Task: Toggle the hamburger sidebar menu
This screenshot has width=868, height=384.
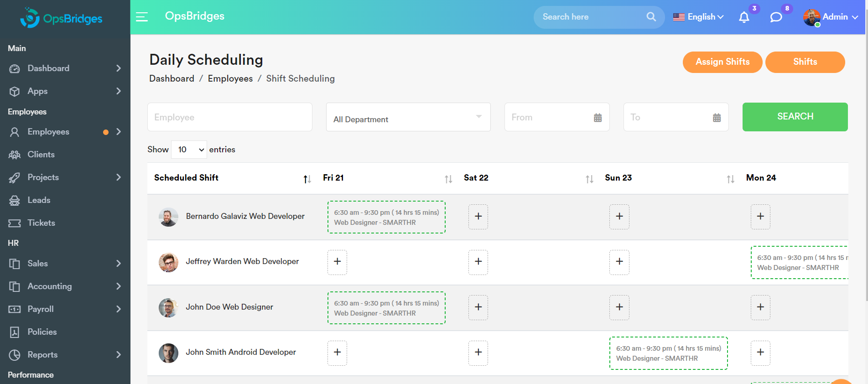Action: click(142, 17)
